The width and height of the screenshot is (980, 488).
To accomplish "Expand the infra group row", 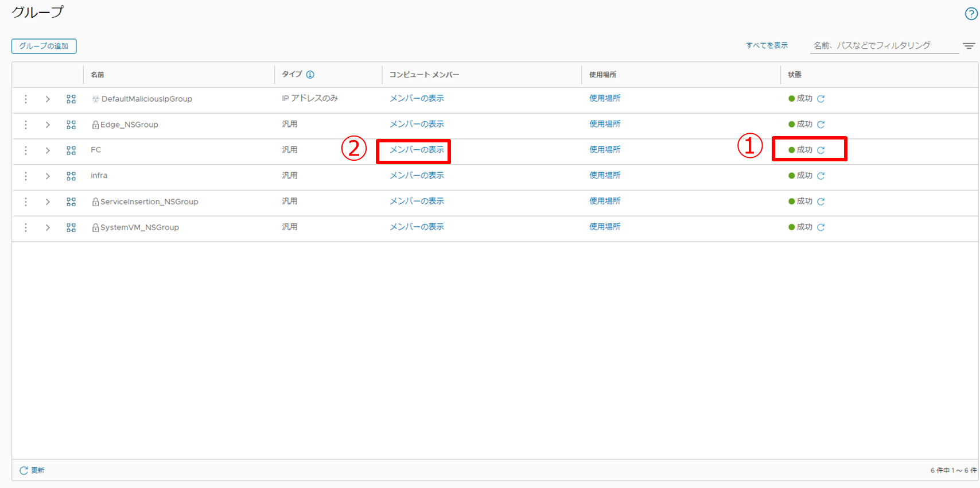I will click(x=48, y=176).
